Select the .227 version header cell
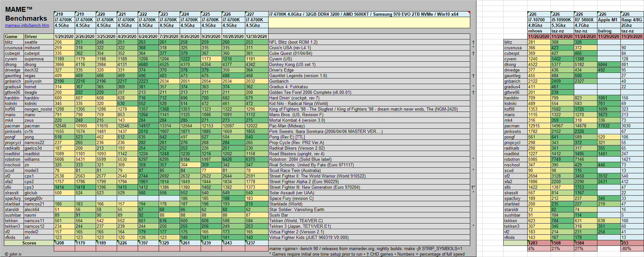644x257 pixels. point(256,14)
